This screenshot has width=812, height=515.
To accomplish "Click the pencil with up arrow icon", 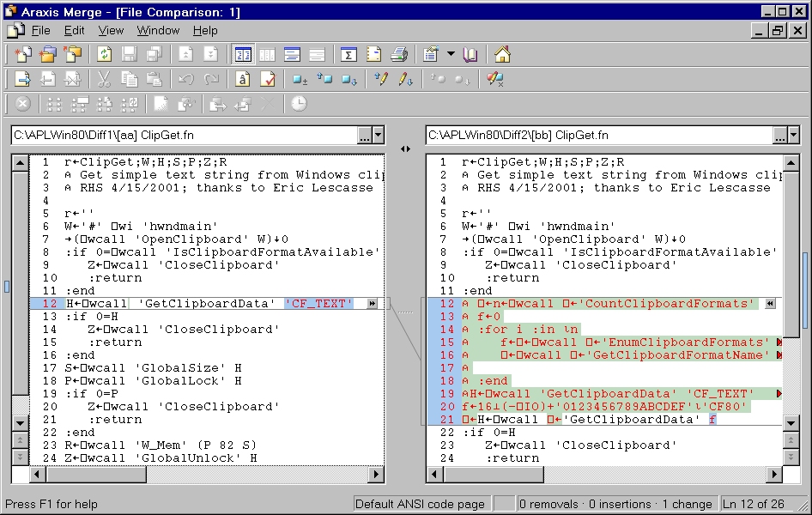I will 382,79.
